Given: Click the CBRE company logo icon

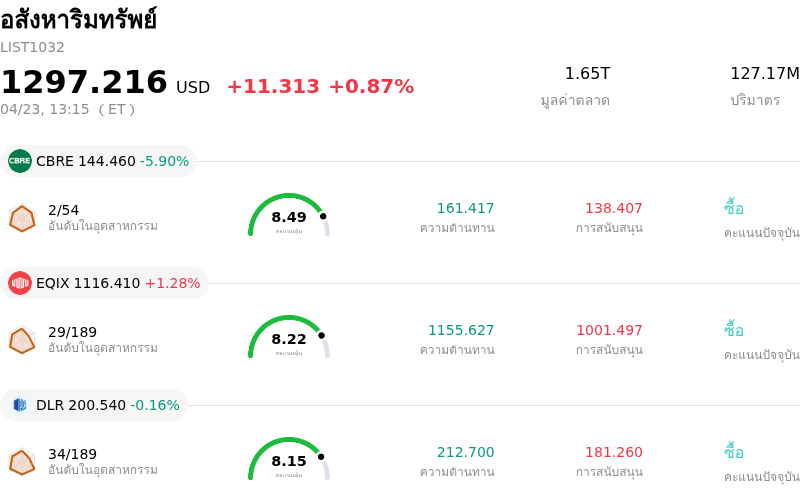Looking at the screenshot, I should click(20, 161).
